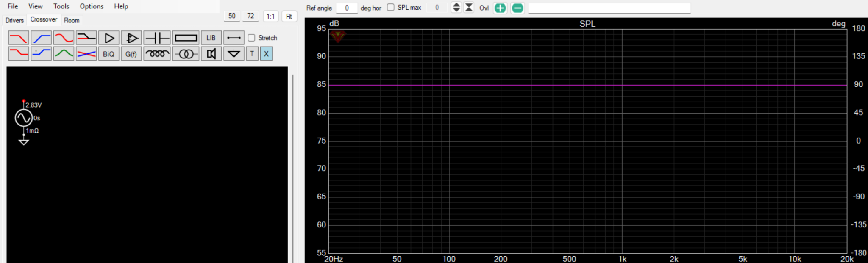Add a resistor component

point(186,38)
